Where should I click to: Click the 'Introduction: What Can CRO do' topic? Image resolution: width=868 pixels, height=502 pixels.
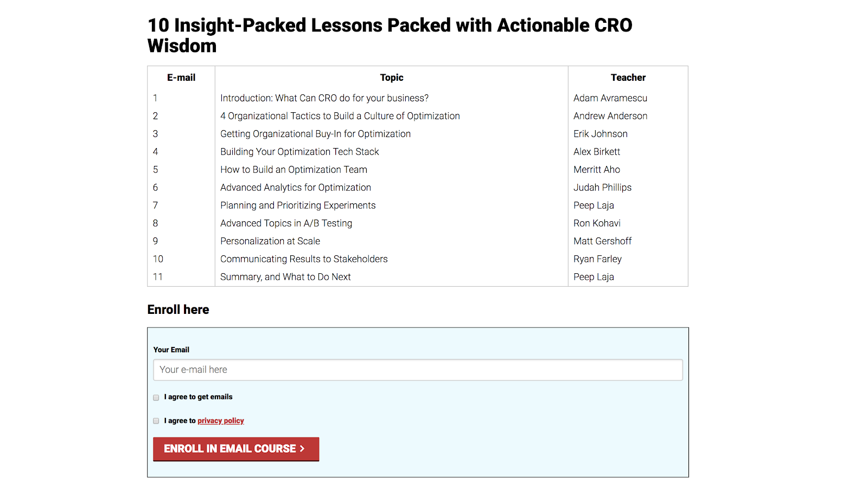(x=324, y=98)
